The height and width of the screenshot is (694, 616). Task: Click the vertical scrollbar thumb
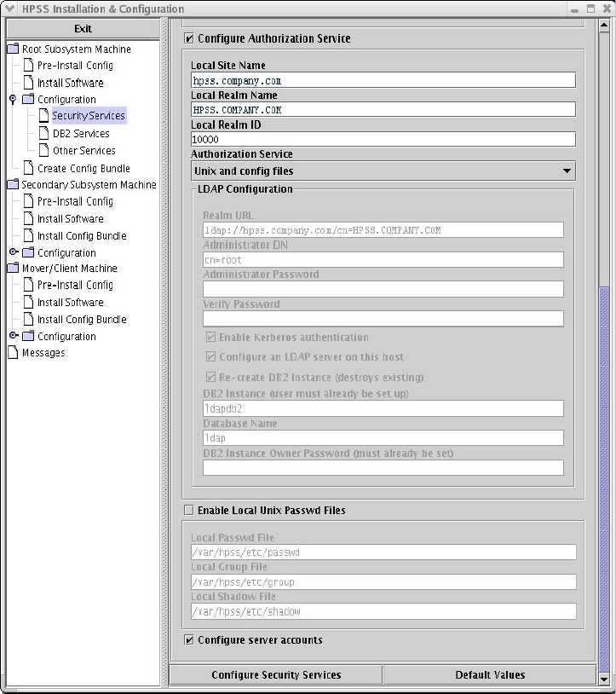(x=604, y=479)
